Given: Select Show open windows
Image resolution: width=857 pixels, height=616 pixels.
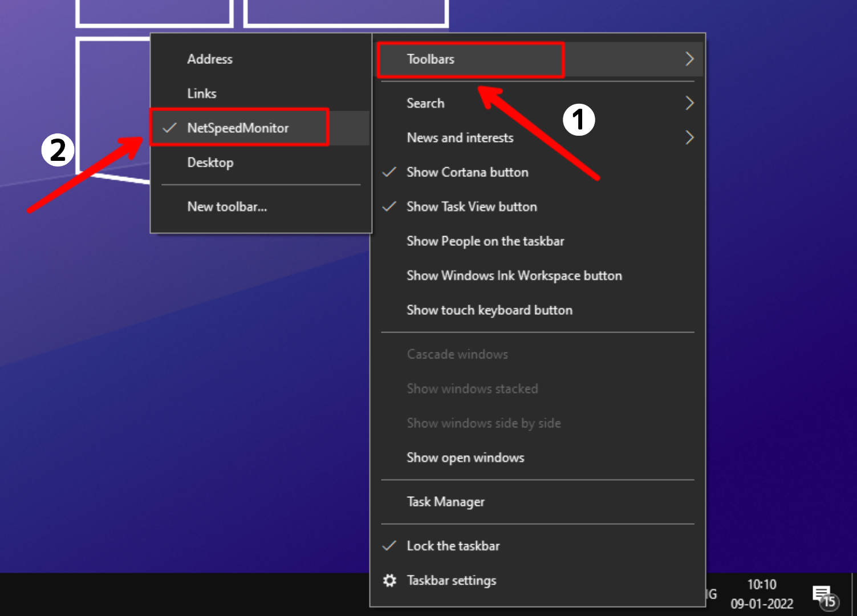Looking at the screenshot, I should tap(465, 457).
